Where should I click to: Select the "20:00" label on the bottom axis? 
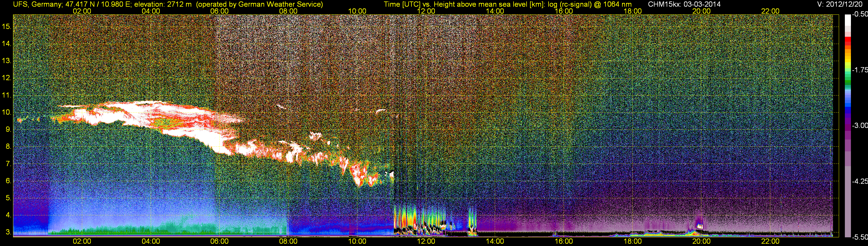click(x=702, y=241)
